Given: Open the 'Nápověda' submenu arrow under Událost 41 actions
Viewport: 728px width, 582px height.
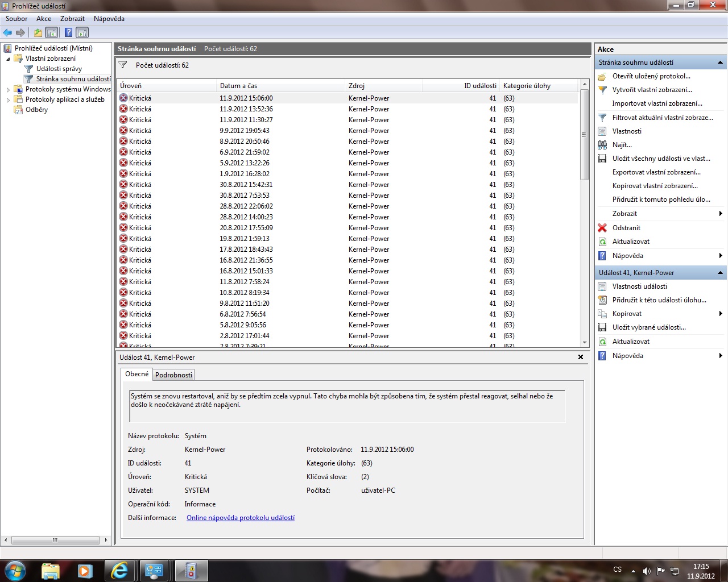Looking at the screenshot, I should 721,356.
